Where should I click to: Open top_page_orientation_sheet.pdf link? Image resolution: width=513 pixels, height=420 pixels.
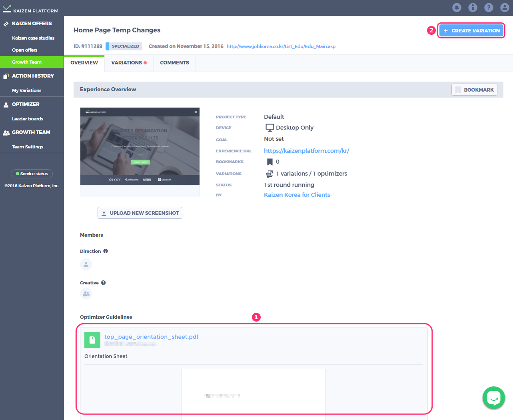coord(152,337)
